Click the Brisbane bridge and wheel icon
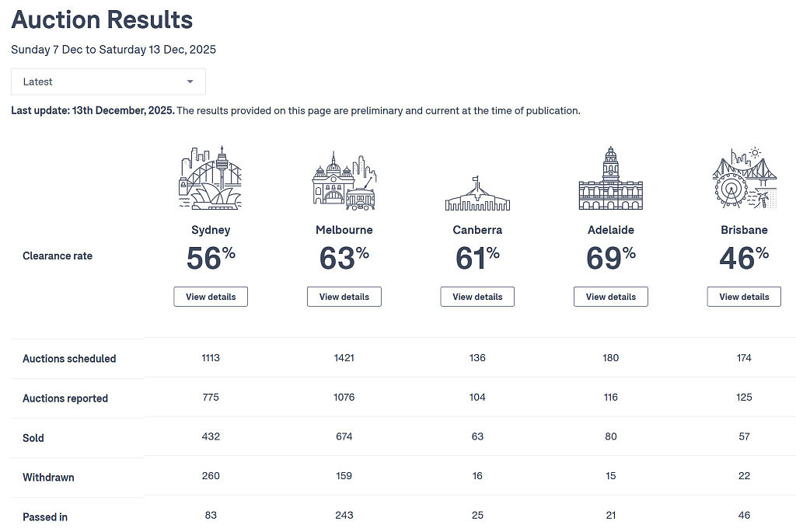Viewport: 796px width, 532px height. tap(744, 178)
